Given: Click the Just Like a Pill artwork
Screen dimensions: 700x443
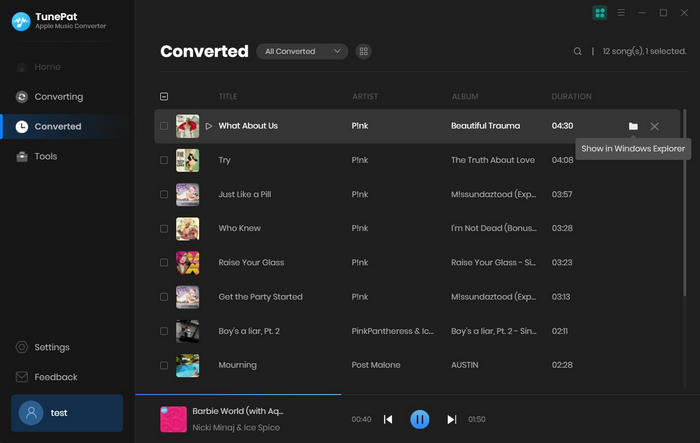Looking at the screenshot, I should [x=188, y=194].
